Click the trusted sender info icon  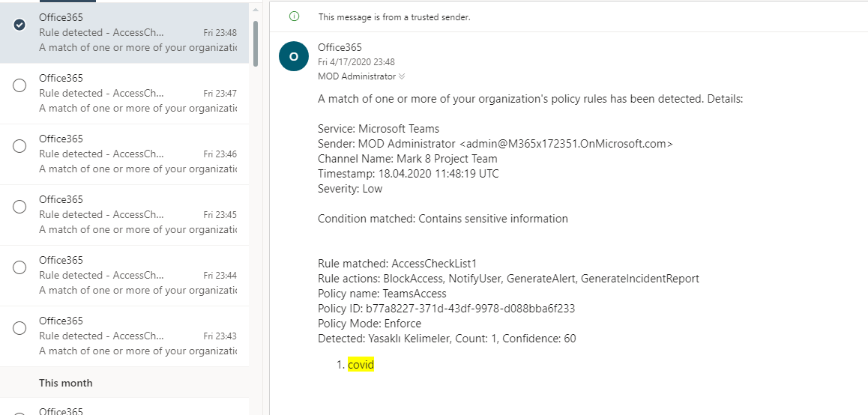click(x=295, y=16)
